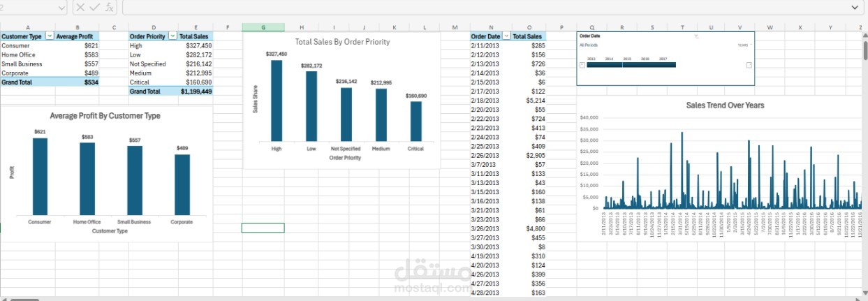Select the 2/26/2013 date cell
The width and height of the screenshot is (868, 301).
click(x=490, y=155)
